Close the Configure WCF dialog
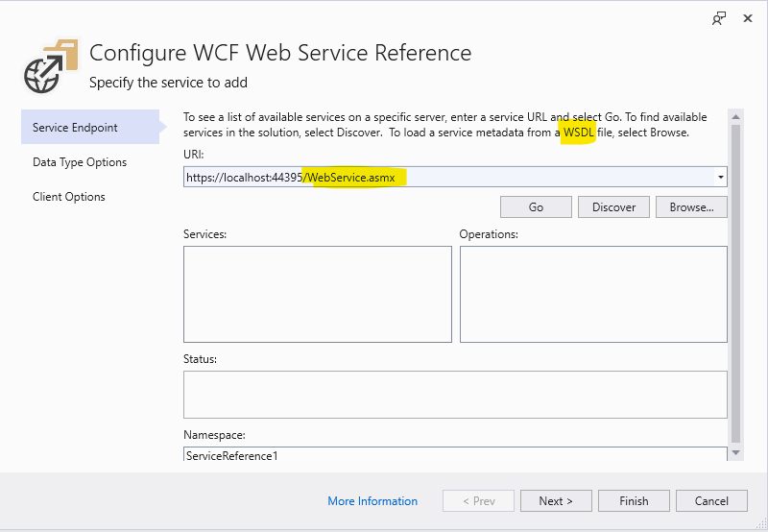The width and height of the screenshot is (768, 532). [748, 18]
